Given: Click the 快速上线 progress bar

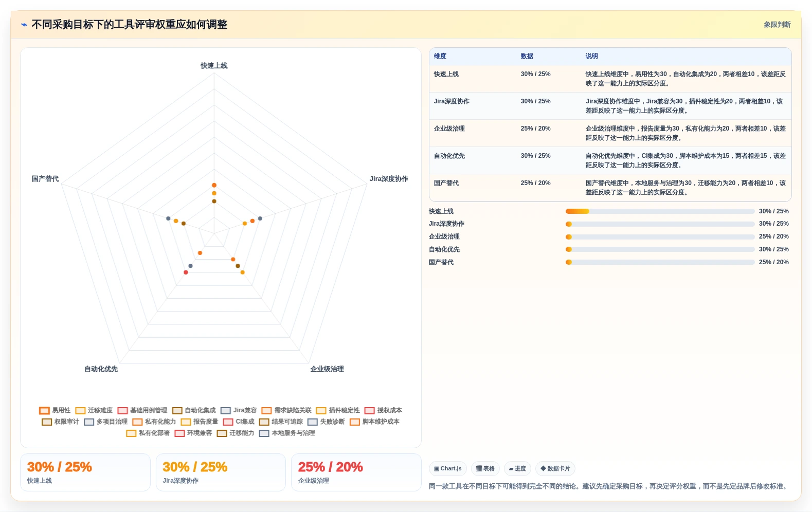Looking at the screenshot, I should (660, 211).
